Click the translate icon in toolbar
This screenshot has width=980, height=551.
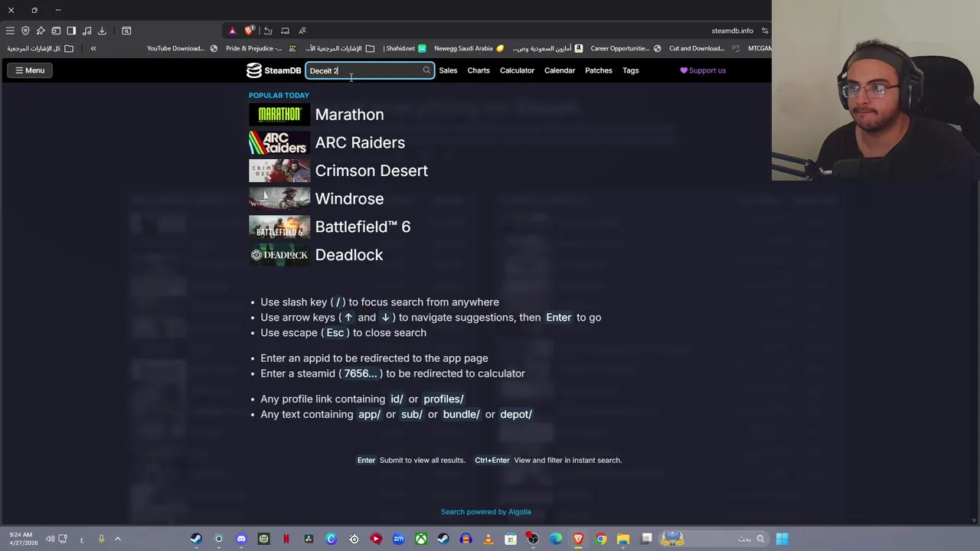point(302,31)
